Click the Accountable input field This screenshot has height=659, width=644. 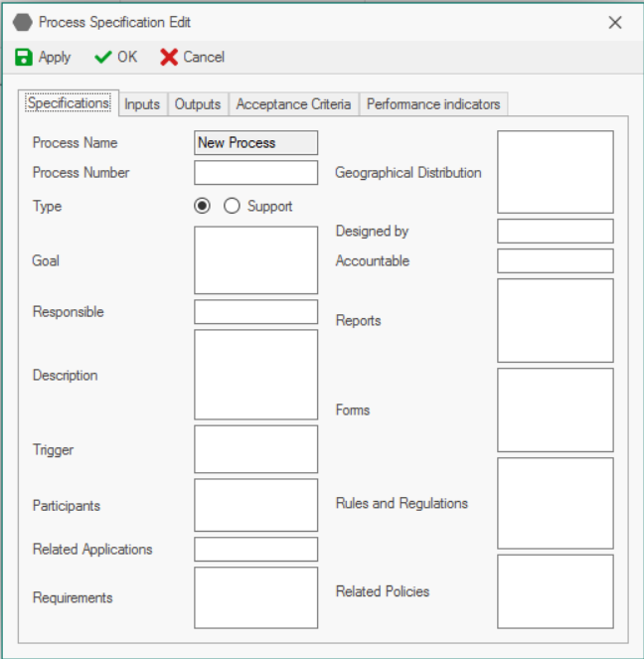click(x=555, y=261)
